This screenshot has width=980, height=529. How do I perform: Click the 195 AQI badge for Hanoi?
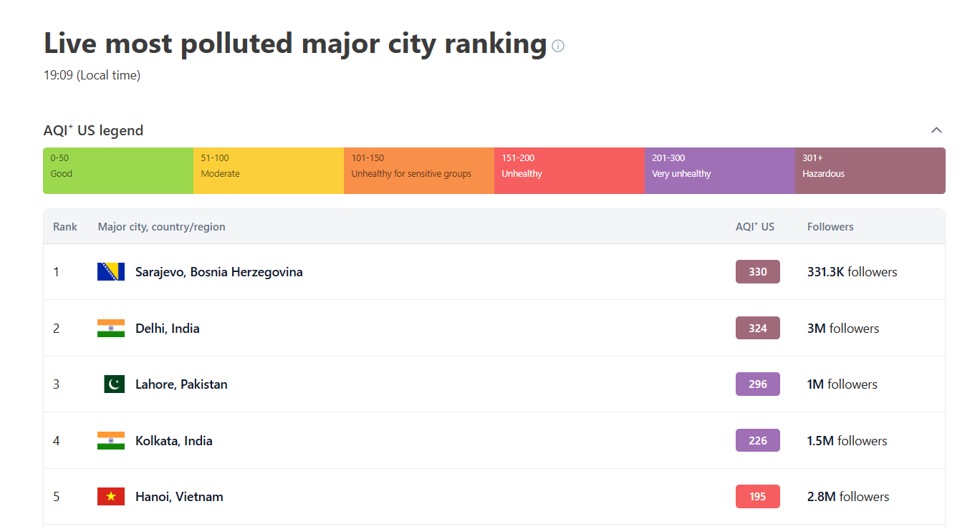click(757, 497)
